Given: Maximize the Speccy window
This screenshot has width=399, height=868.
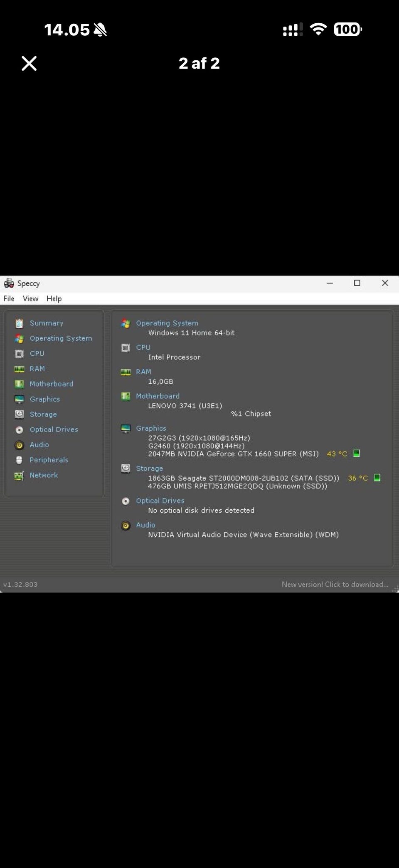Looking at the screenshot, I should [357, 283].
